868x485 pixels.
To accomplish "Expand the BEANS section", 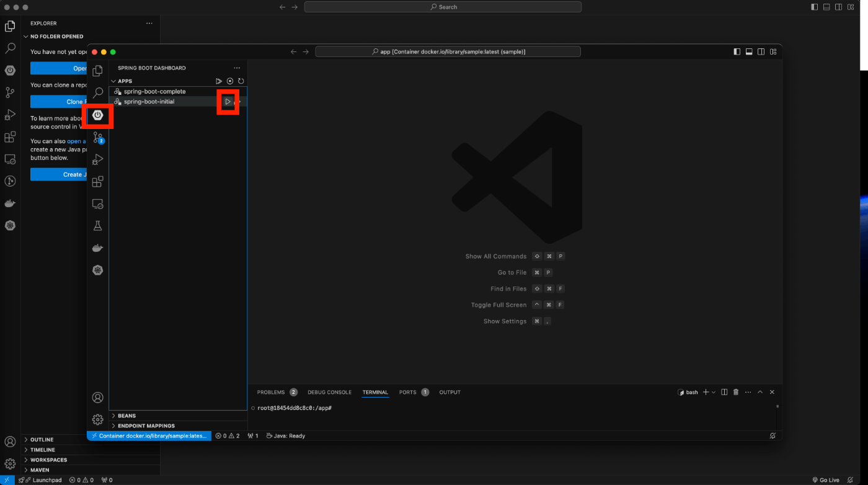I will [x=113, y=416].
